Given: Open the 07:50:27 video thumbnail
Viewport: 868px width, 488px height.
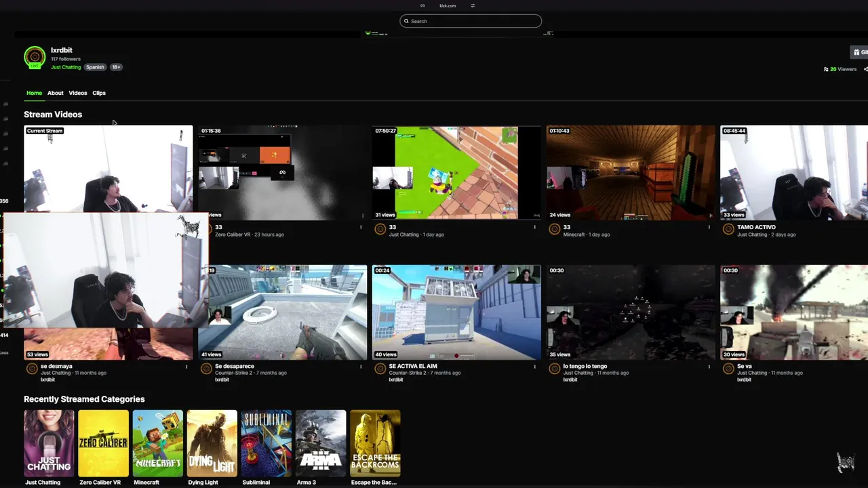Looking at the screenshot, I should [456, 172].
